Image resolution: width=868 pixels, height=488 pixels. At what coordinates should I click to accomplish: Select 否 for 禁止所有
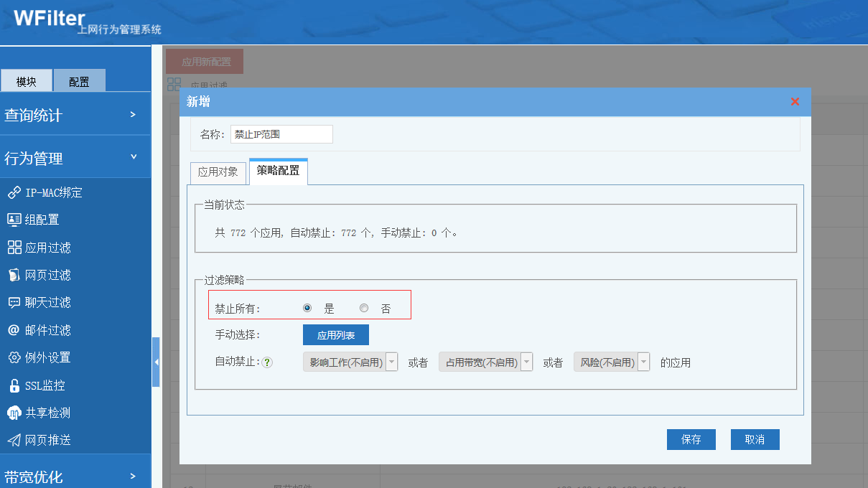click(364, 308)
